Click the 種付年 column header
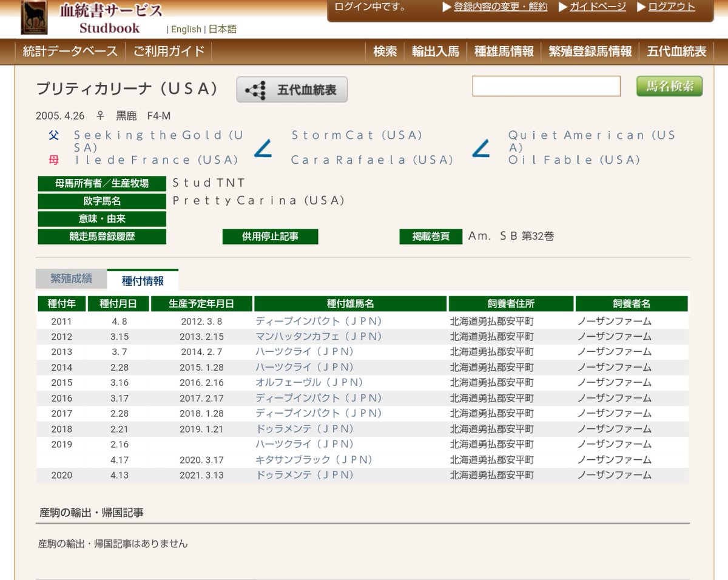Screen dimensions: 728x580 [61, 303]
